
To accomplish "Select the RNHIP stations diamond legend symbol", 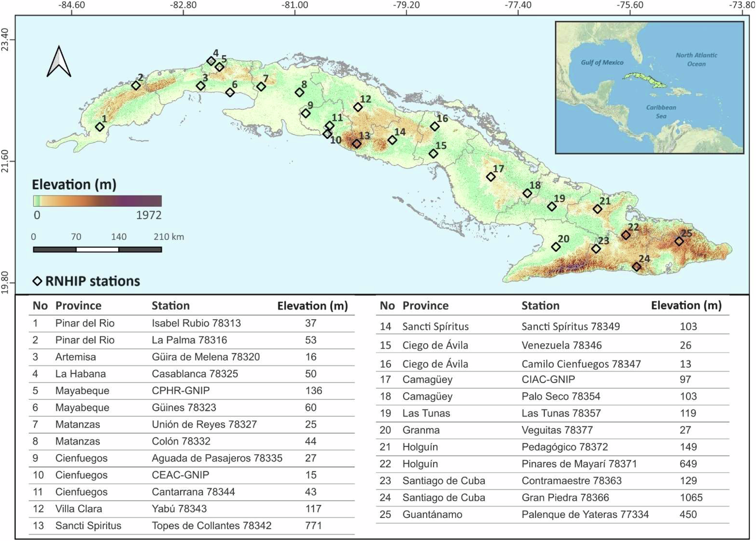I will coord(37,281).
